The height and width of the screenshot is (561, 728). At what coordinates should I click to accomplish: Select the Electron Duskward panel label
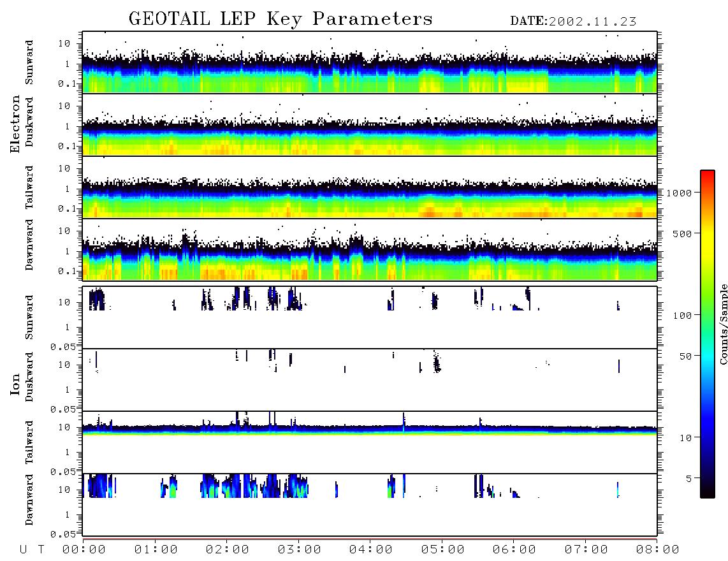[x=29, y=122]
